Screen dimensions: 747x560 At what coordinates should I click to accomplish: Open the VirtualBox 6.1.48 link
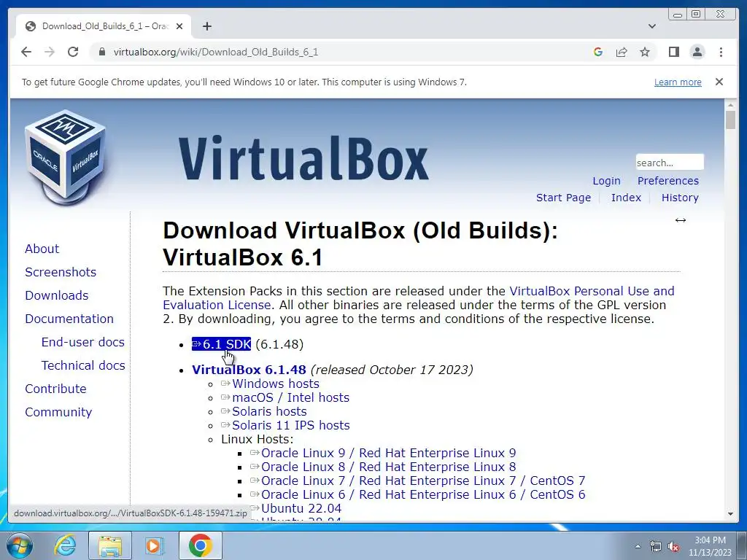[x=249, y=370]
